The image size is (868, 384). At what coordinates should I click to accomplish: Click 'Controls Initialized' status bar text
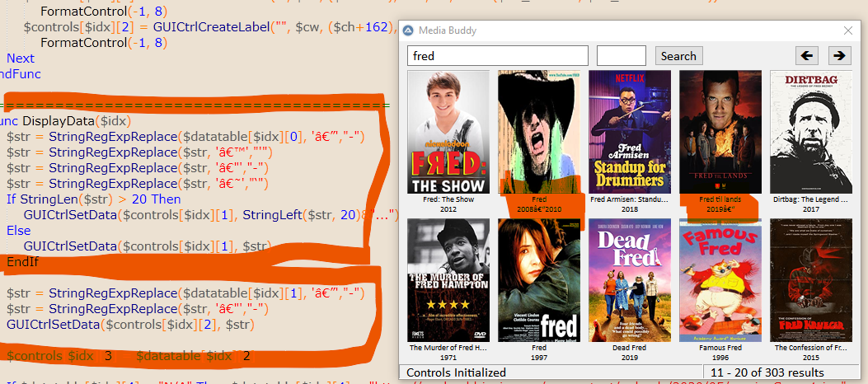(456, 373)
